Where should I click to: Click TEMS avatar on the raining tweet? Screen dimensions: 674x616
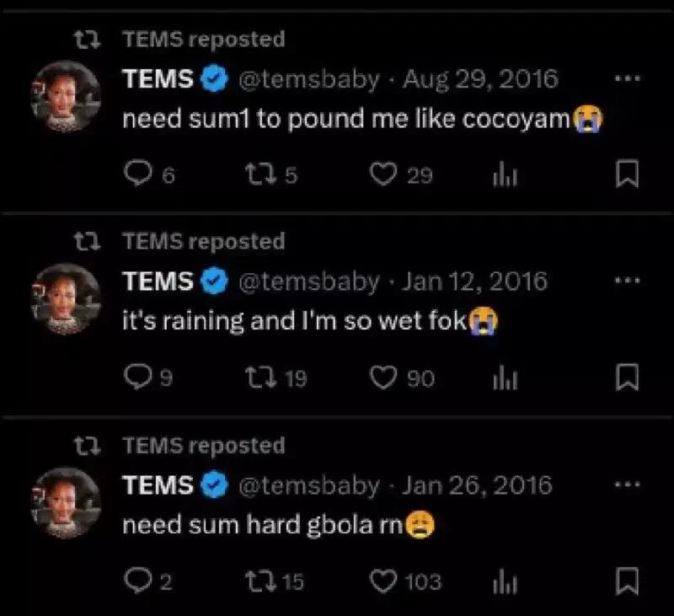(x=67, y=300)
